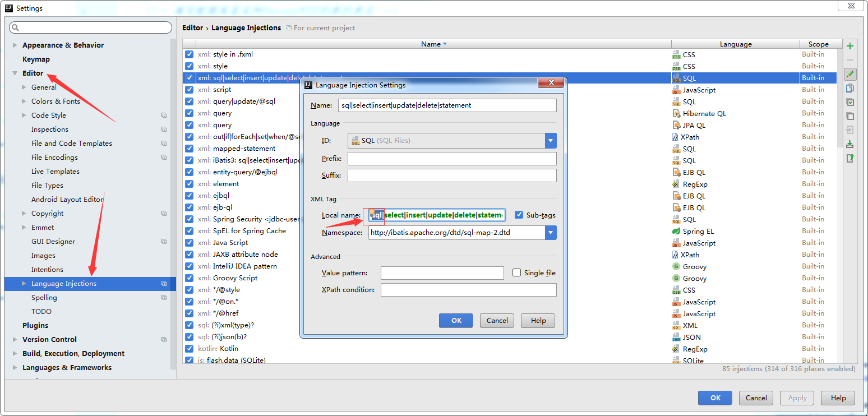Image resolution: width=868 pixels, height=416 pixels.
Task: Disable selected injections via empty-box icon
Action: (850, 116)
